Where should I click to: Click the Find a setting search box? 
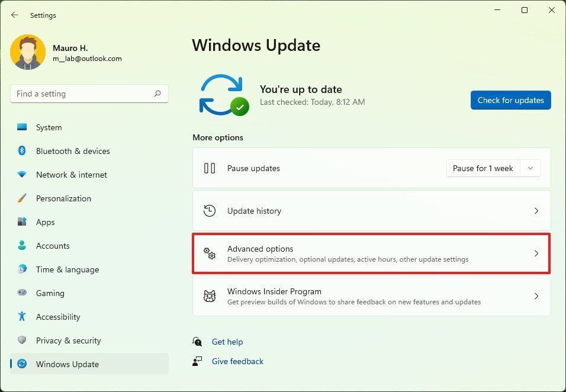89,94
